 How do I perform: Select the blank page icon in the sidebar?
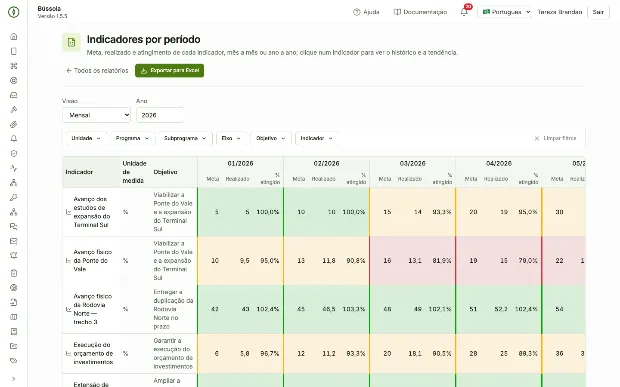[13, 51]
